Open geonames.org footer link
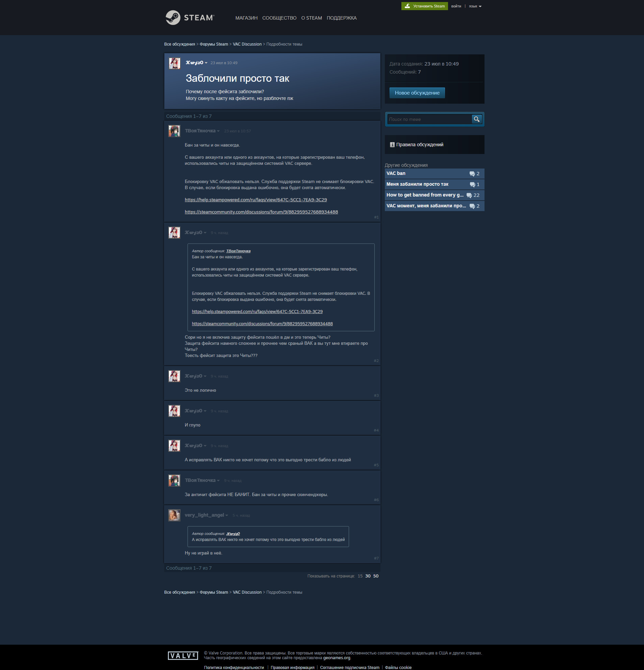The width and height of the screenshot is (644, 670). click(337, 658)
